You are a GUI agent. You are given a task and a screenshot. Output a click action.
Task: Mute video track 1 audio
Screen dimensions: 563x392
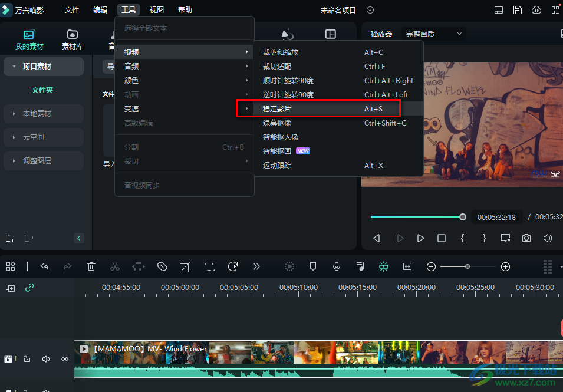46,358
